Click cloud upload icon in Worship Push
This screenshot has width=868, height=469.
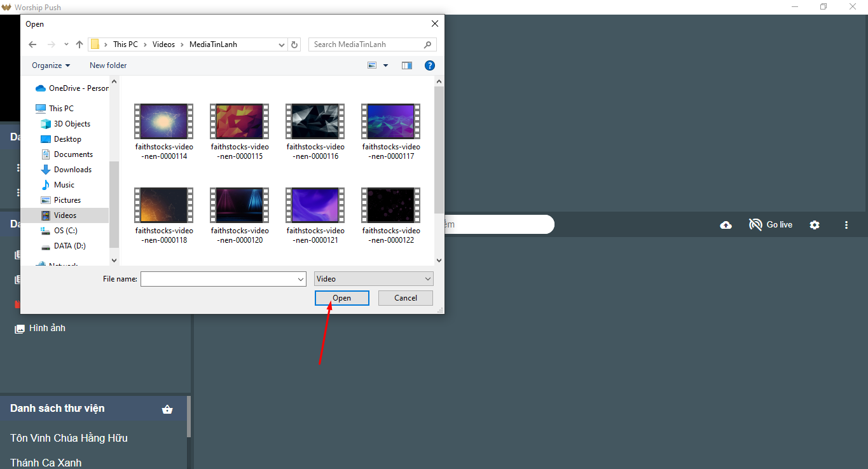pos(726,225)
